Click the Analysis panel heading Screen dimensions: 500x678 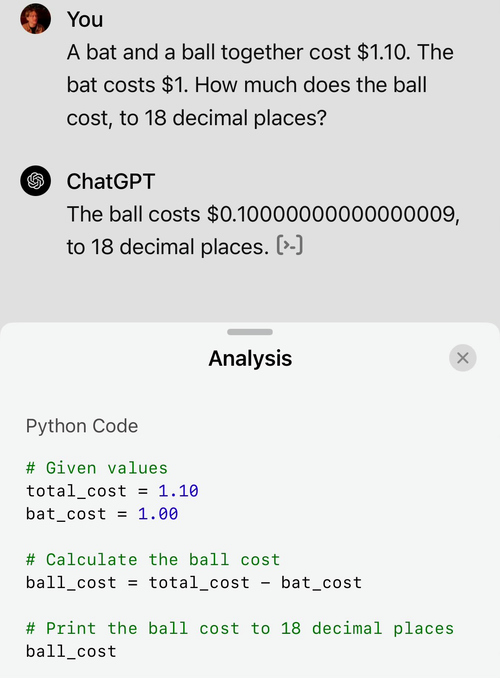250,358
